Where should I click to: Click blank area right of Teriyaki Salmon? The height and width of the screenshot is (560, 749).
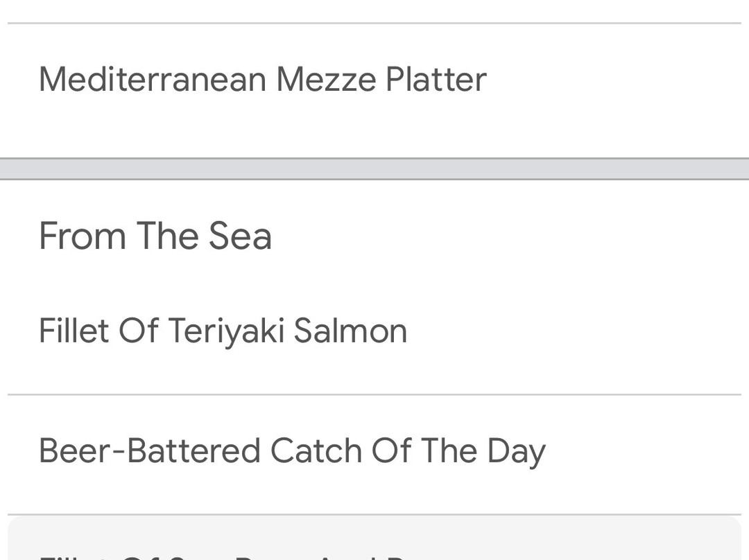pos(576,330)
